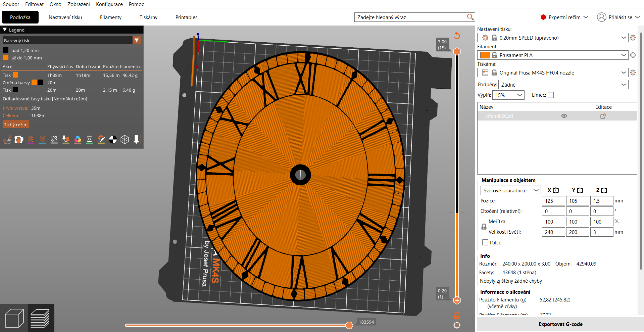Toggle deretractions icon with downward chevrons
Image resolution: width=644 pixels, height=332 pixels.
coord(42,140)
